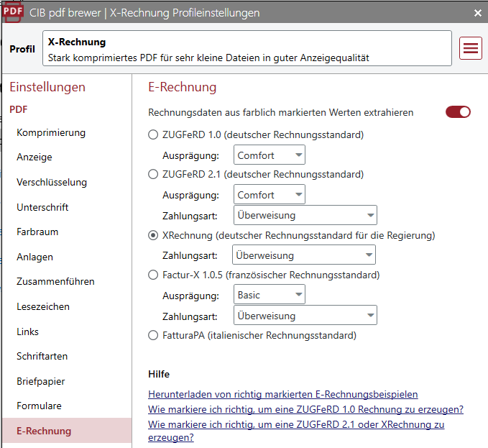The image size is (488, 448).
Task: Click the X-Rechnung profile selection box
Action: pyautogui.click(x=247, y=49)
